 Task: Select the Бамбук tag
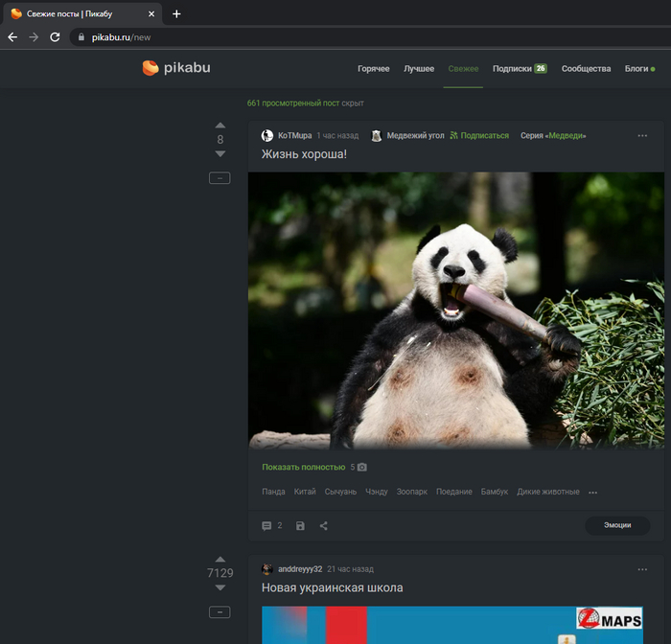pos(495,492)
